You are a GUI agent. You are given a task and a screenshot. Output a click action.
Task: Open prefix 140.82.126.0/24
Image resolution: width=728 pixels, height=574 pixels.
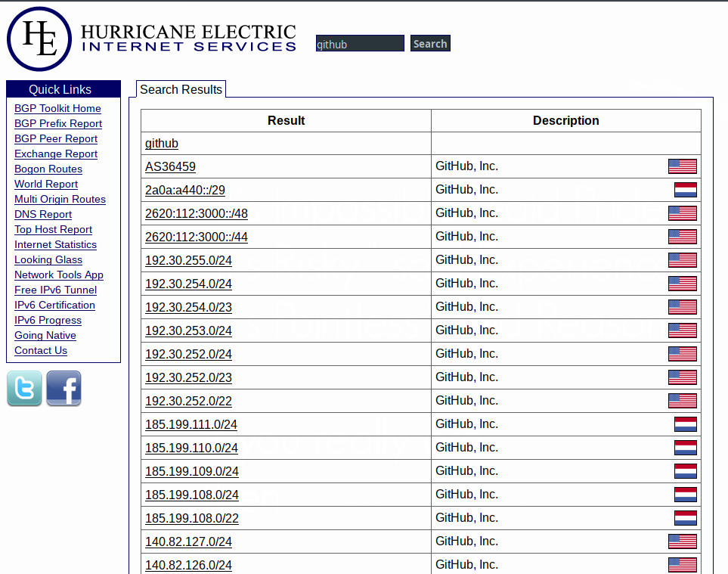188,565
